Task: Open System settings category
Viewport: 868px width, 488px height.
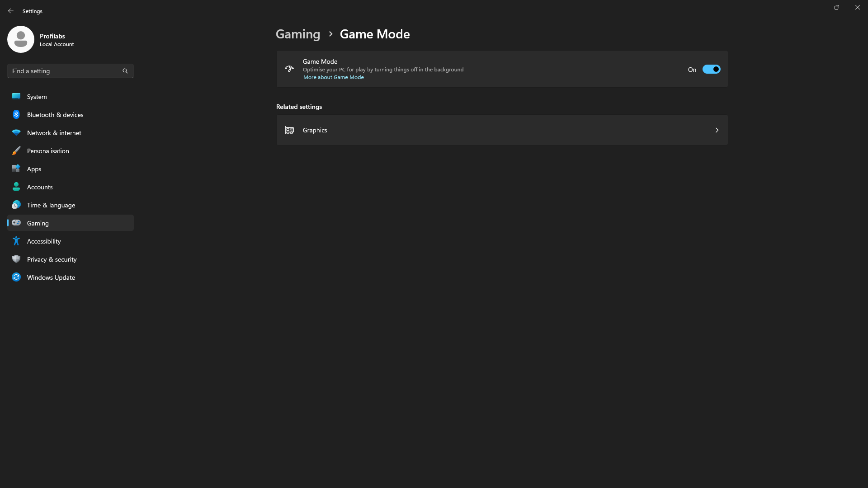Action: coord(71,96)
